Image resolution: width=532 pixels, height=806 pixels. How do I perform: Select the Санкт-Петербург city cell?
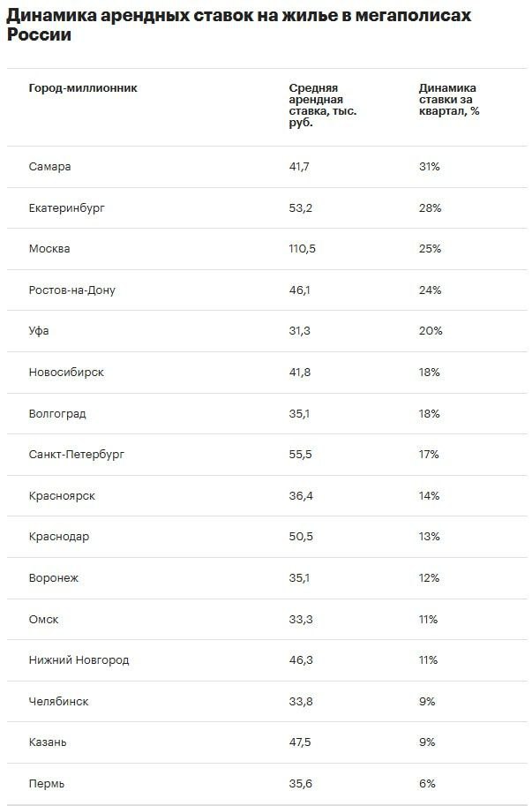pos(77,454)
